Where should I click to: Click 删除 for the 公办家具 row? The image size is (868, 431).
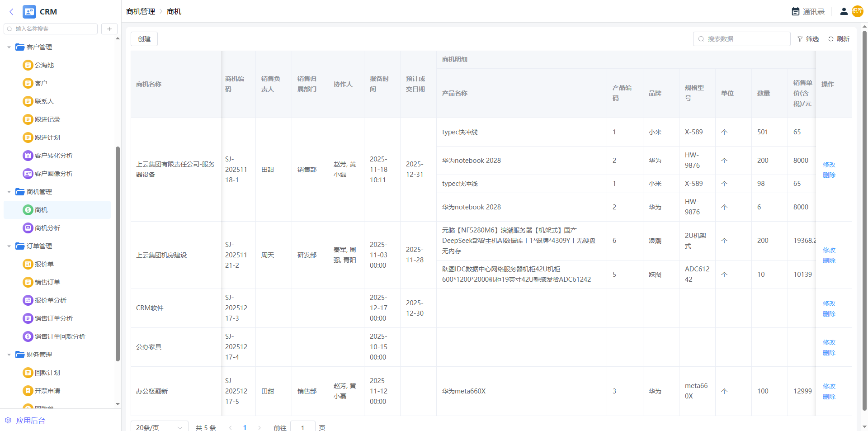coord(829,353)
